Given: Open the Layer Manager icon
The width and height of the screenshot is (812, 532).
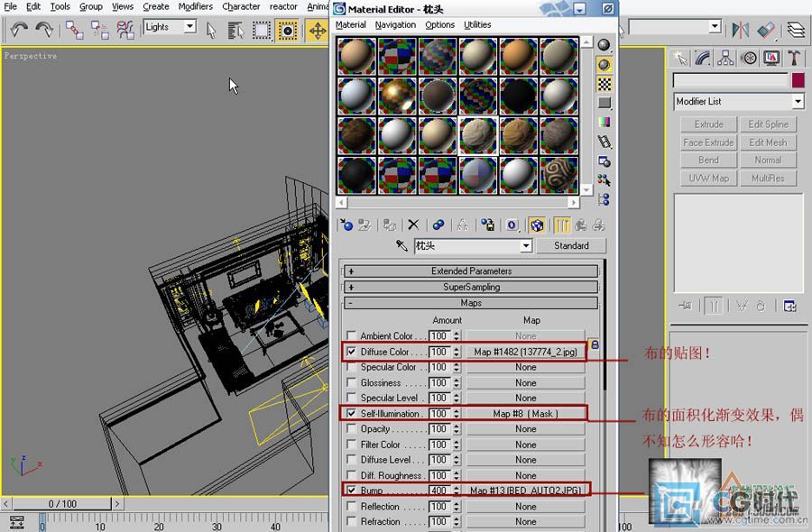Looking at the screenshot, I should click(796, 30).
